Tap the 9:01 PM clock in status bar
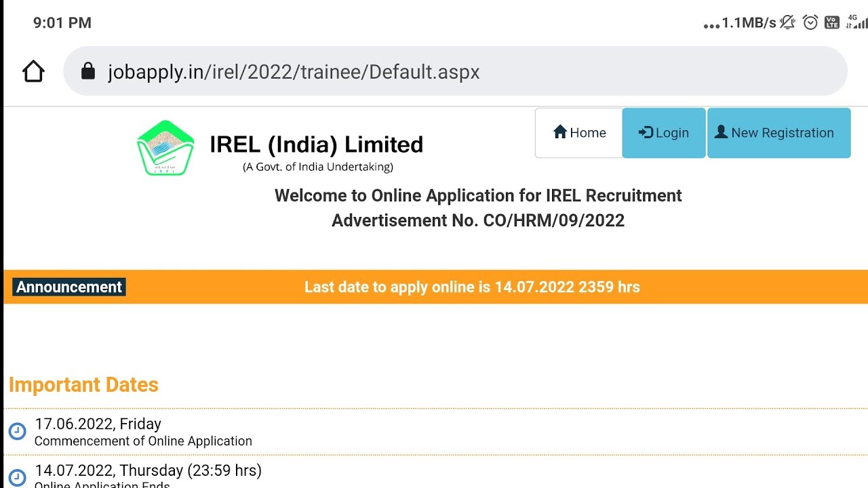 tap(62, 23)
